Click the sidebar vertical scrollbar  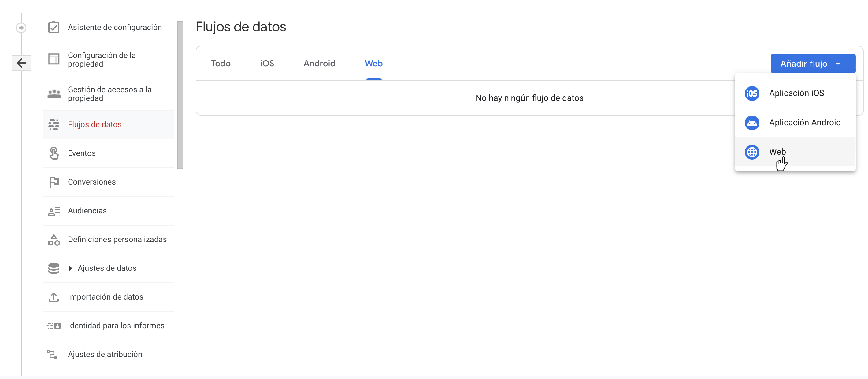pyautogui.click(x=180, y=95)
